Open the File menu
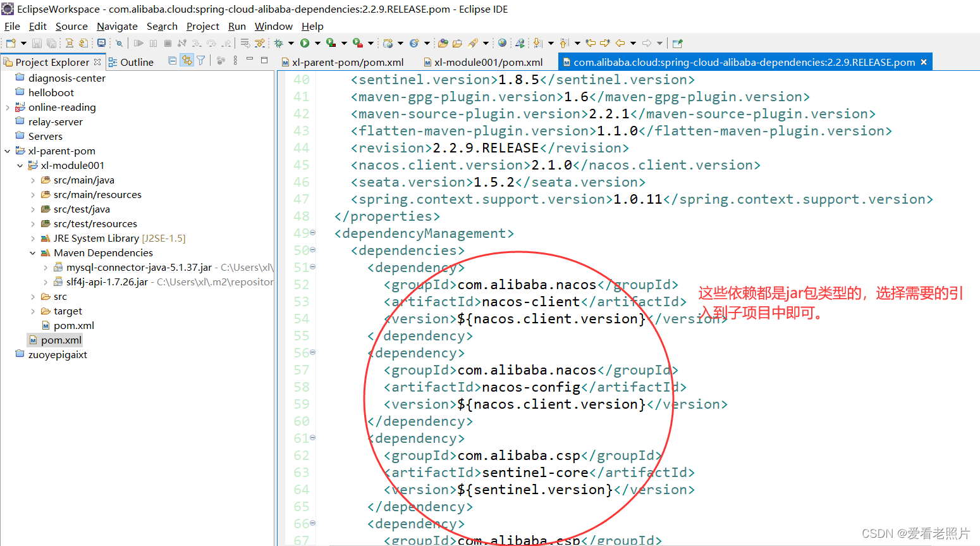 [x=12, y=26]
